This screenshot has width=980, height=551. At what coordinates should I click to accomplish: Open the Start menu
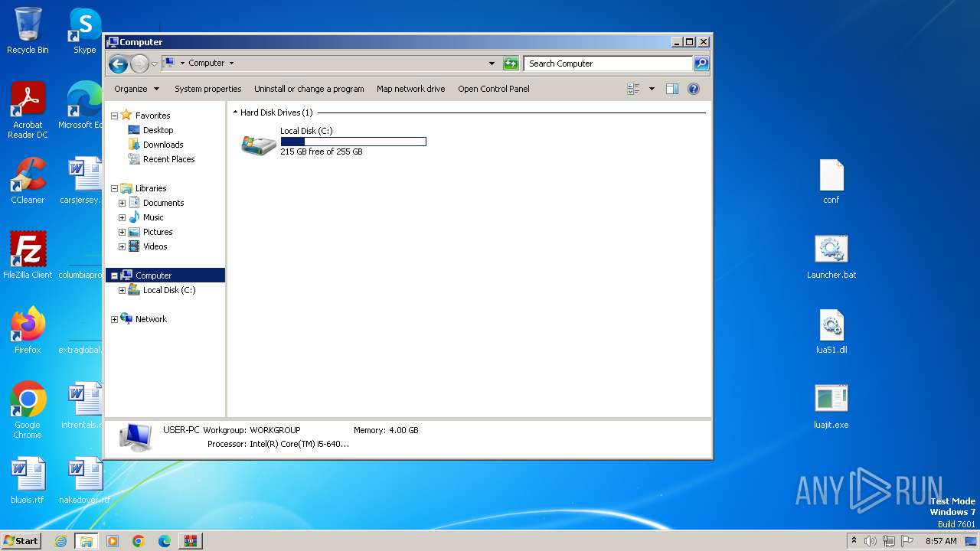click(x=21, y=541)
